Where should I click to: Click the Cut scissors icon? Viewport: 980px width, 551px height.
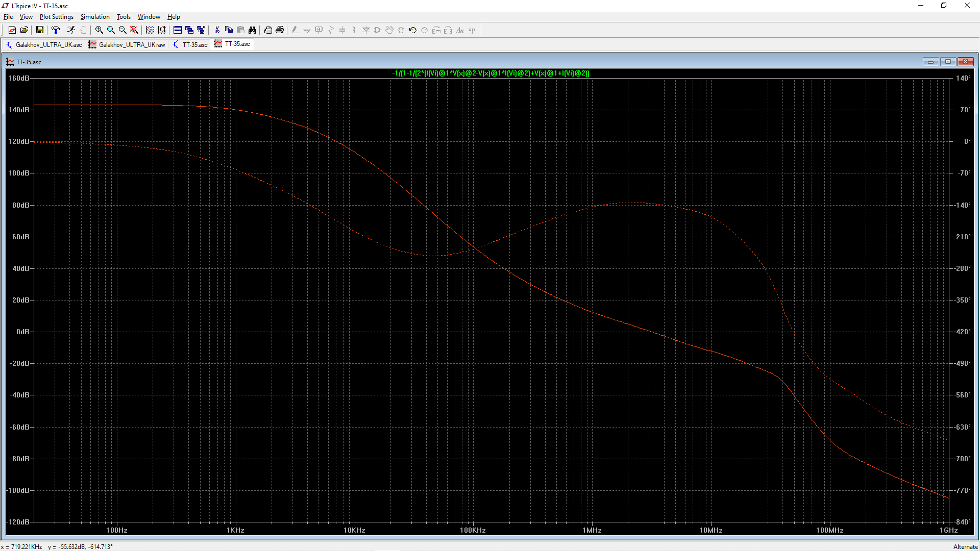pyautogui.click(x=217, y=30)
